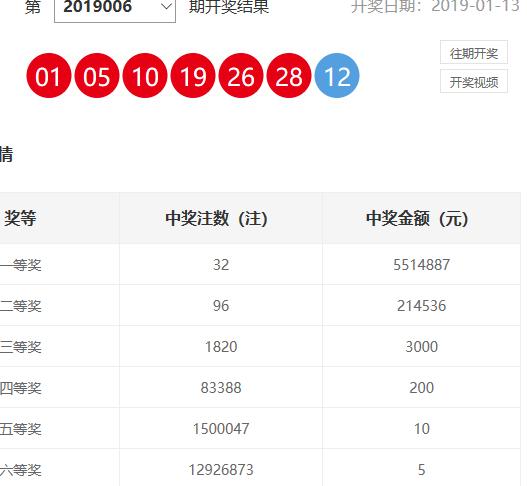Click sixth prize amount 5
Image resolution: width=527 pixels, height=486 pixels.
click(421, 470)
